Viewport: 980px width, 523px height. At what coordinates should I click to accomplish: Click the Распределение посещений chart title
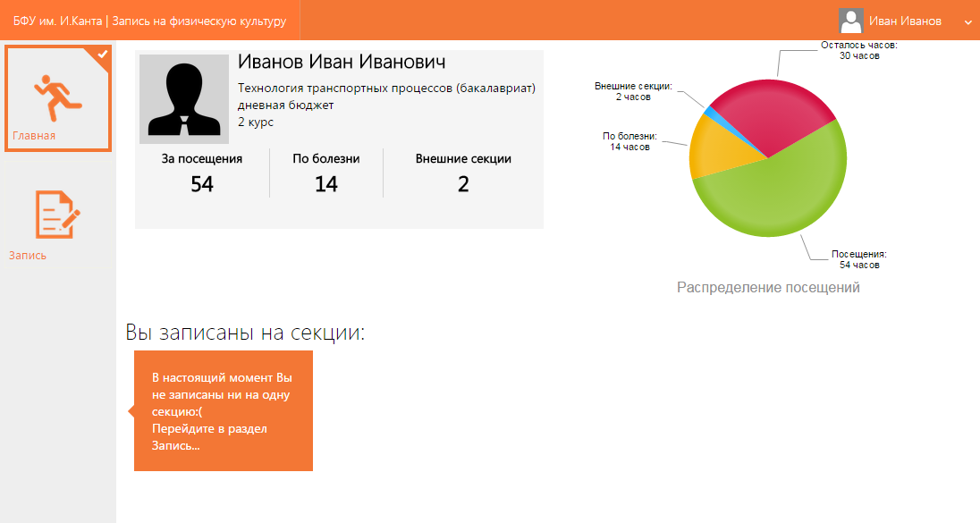pos(768,288)
